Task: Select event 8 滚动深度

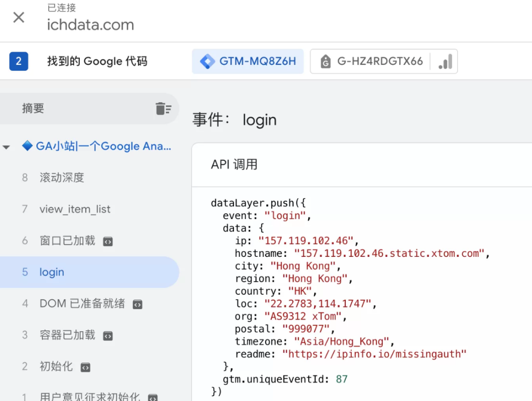Action: tap(89, 177)
